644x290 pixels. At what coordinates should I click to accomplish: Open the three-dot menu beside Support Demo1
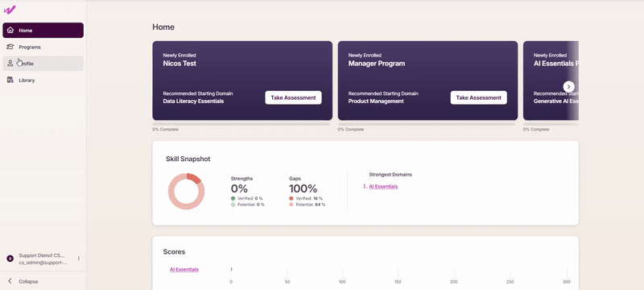(x=78, y=259)
